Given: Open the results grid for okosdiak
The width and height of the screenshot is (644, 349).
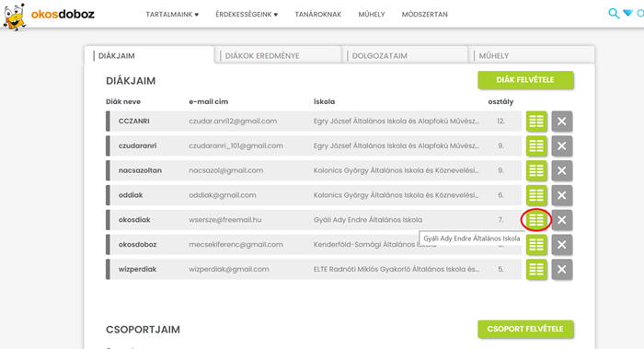Looking at the screenshot, I should (x=536, y=220).
